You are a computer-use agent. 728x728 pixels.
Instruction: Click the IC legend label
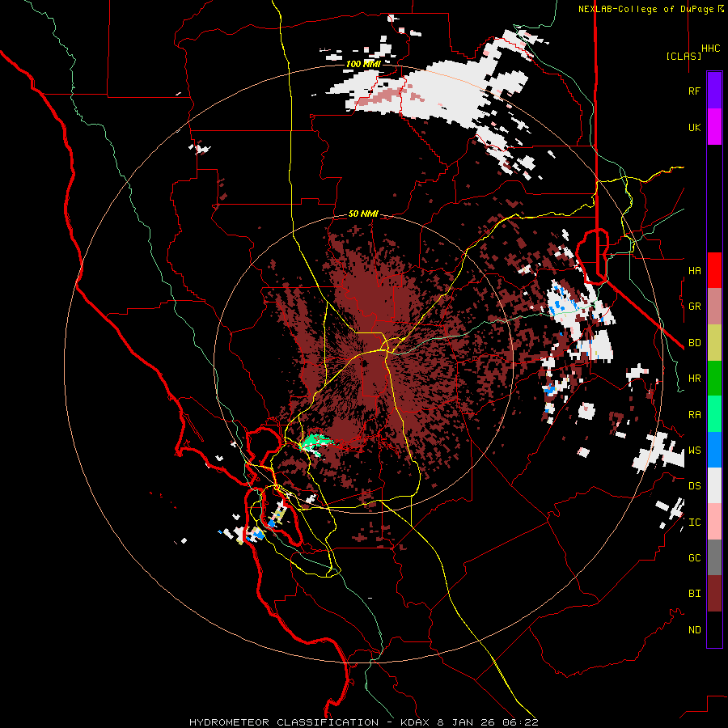point(694,523)
